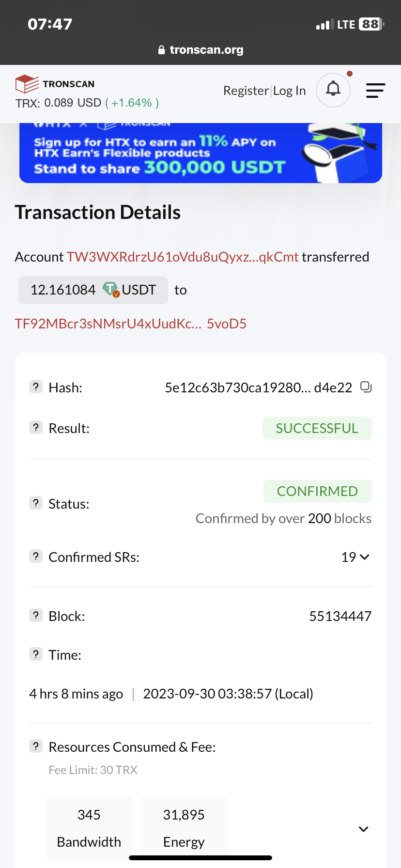Viewport: 401px width, 868px height.
Task: Click the question mark next to Block
Action: [36, 615]
